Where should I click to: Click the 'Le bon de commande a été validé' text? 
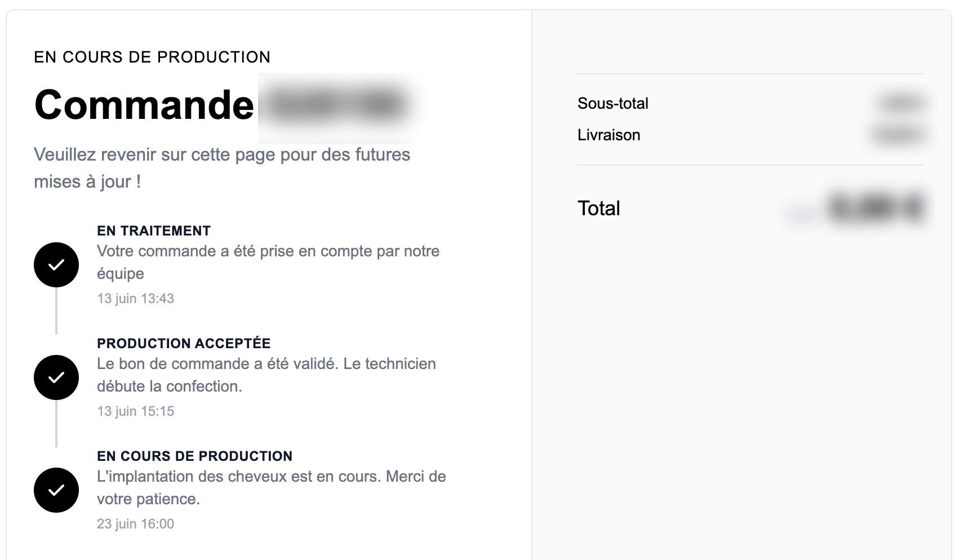[267, 375]
